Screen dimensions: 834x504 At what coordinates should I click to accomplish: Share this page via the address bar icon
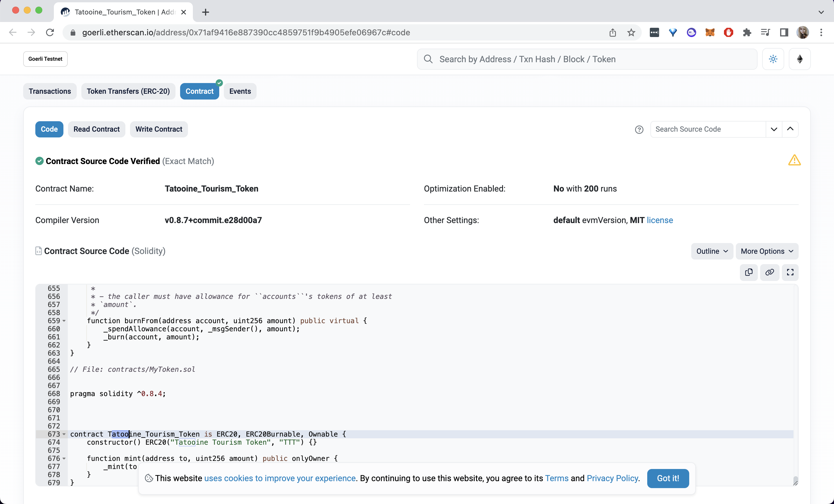pyautogui.click(x=612, y=32)
